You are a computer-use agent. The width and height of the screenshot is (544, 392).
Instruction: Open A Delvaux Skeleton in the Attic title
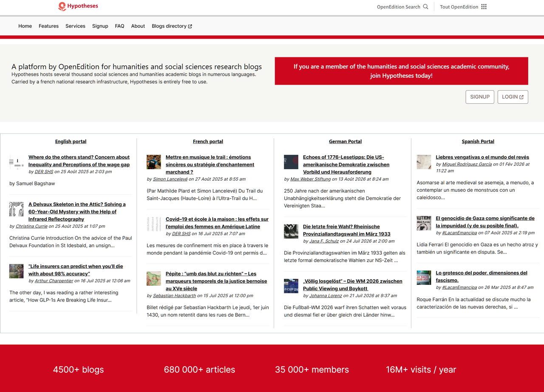(x=77, y=212)
